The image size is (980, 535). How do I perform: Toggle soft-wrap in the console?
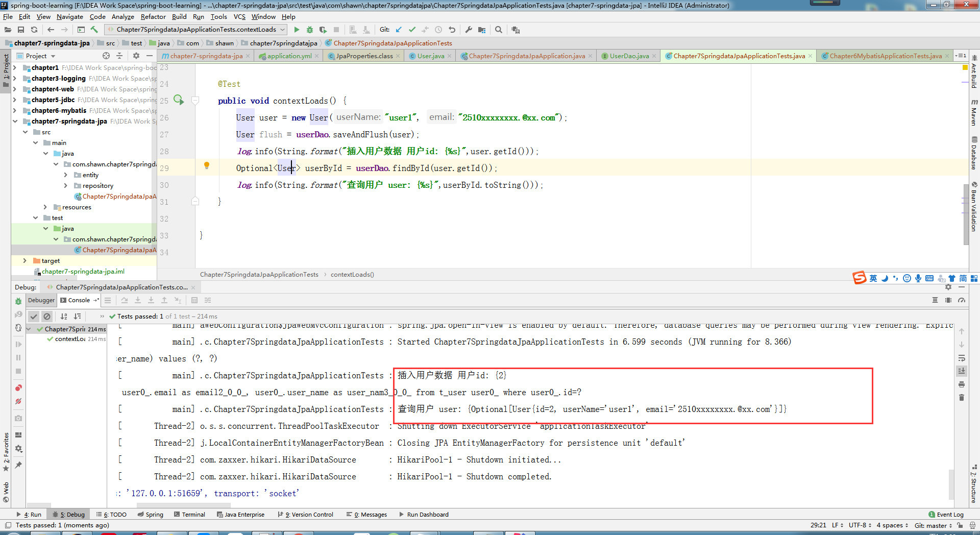[x=962, y=358]
